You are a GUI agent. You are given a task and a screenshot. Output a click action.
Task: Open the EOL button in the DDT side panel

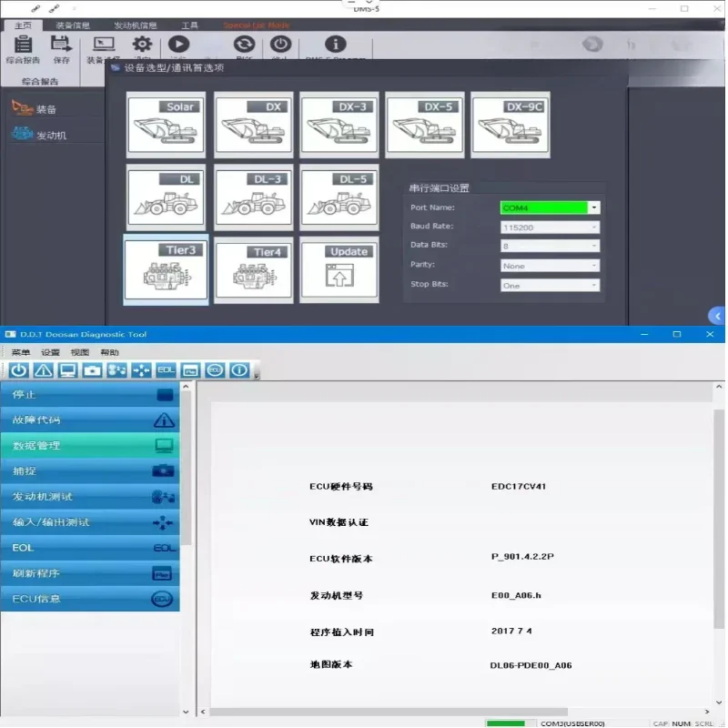pyautogui.click(x=90, y=548)
